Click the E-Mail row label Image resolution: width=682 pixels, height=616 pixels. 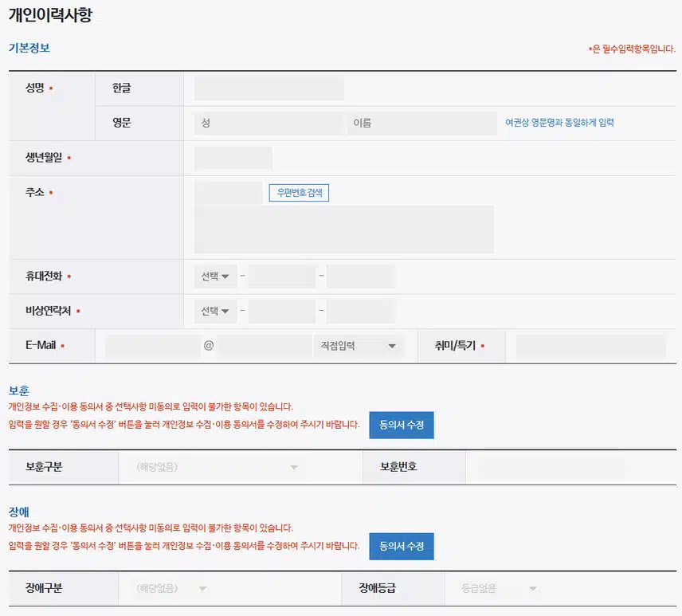point(41,345)
